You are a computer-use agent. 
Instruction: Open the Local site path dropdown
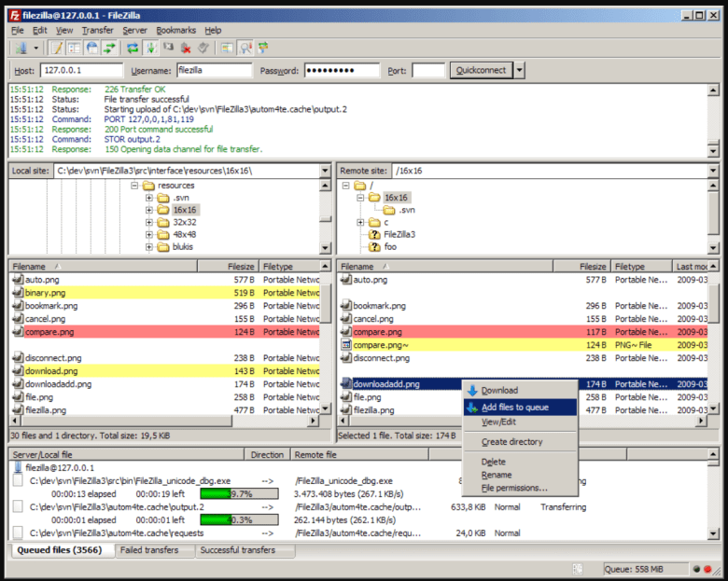pyautogui.click(x=325, y=171)
